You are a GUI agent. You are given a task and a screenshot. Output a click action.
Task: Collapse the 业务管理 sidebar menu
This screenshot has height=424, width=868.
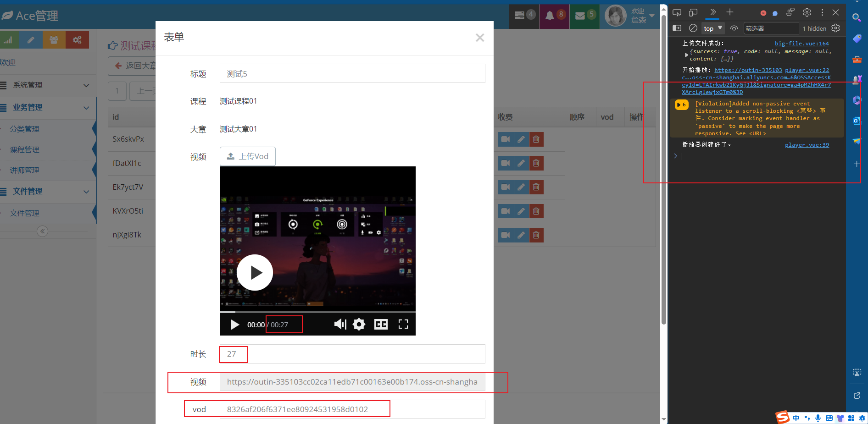coord(48,108)
